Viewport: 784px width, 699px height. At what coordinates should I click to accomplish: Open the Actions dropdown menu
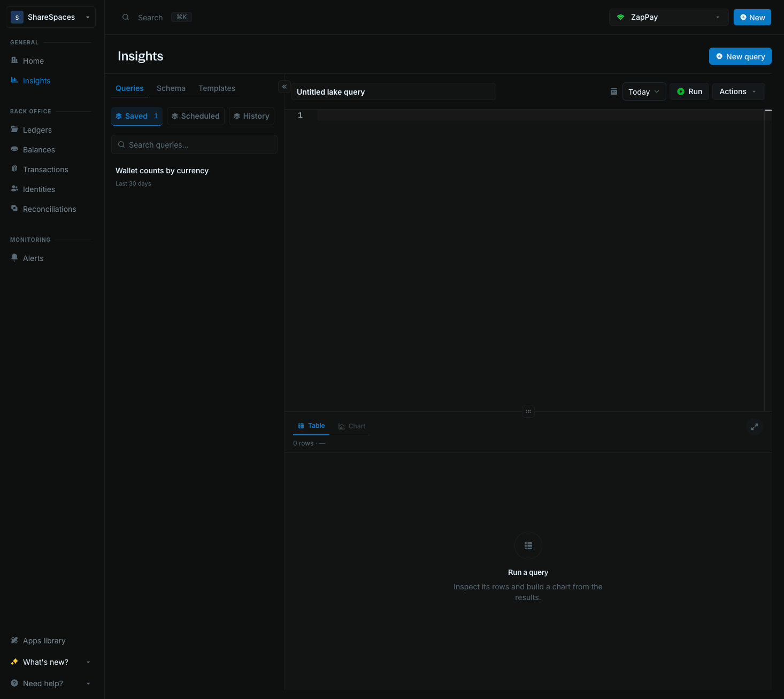click(739, 91)
